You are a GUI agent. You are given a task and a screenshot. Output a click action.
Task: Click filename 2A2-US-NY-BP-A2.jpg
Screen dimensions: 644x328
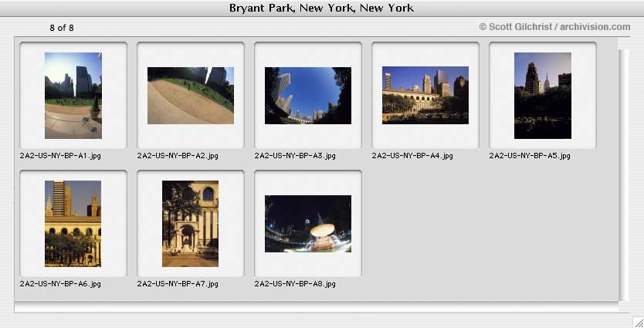coord(178,156)
